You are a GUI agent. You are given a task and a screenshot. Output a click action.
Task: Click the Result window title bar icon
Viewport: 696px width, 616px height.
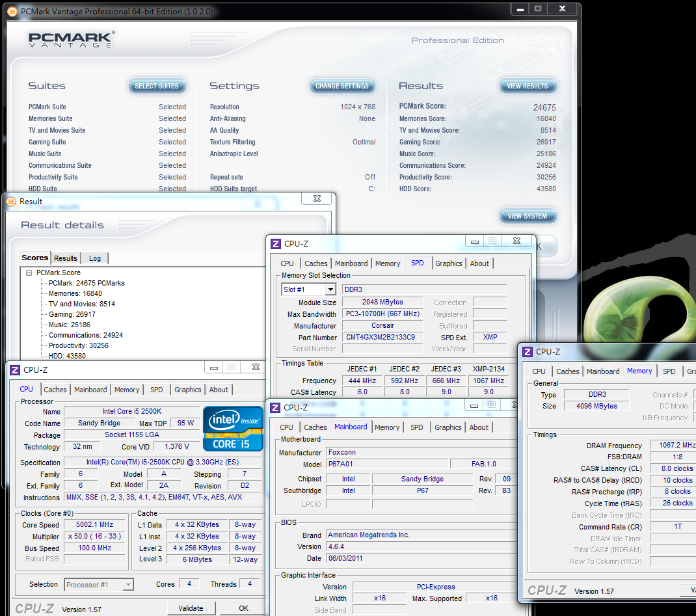point(10,202)
